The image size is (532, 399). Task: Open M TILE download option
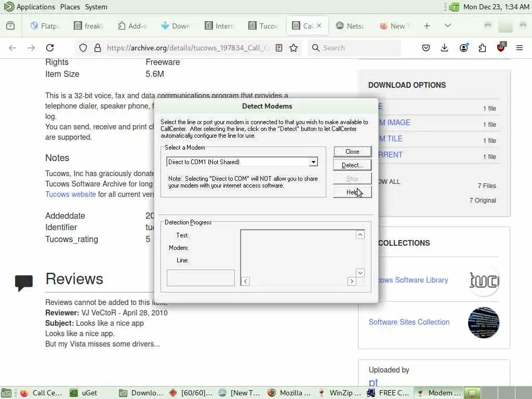(390, 139)
